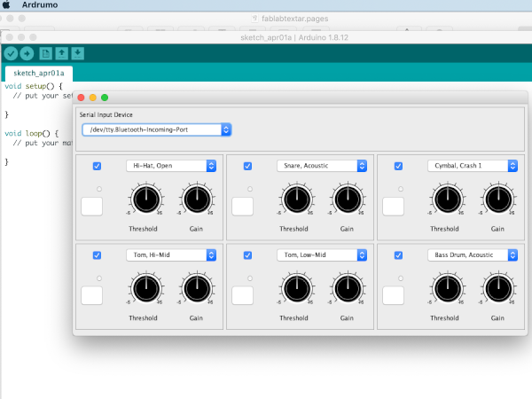Click the void setup() line in the Arduino editor
532x399 pixels.
[x=34, y=86]
